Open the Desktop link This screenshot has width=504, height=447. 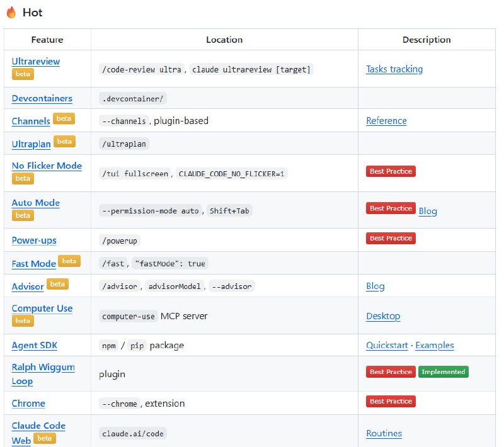click(x=383, y=316)
